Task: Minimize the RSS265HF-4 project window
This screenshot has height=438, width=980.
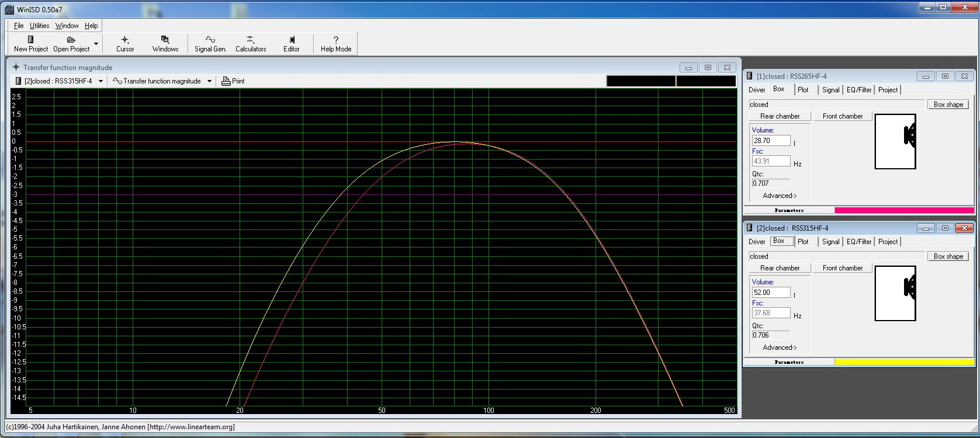Action: 926,76
